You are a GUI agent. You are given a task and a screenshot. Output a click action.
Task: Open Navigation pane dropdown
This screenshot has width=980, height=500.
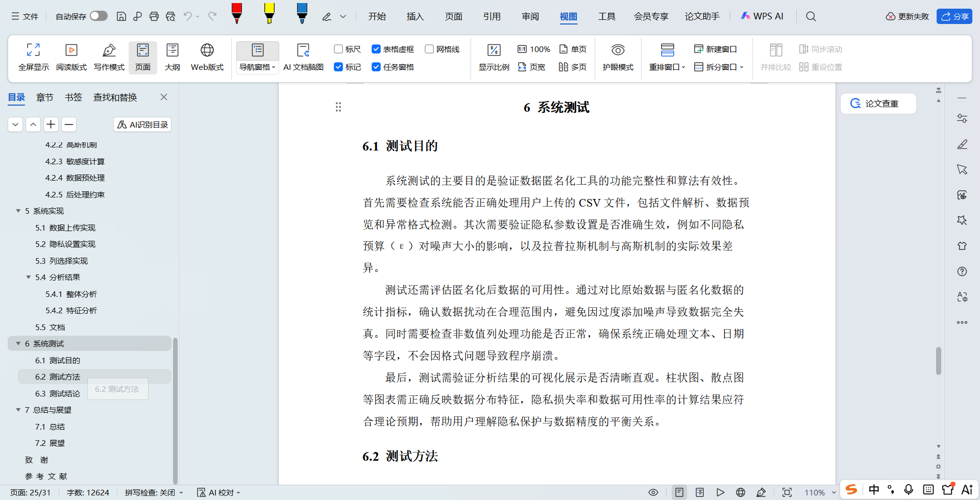click(x=258, y=67)
